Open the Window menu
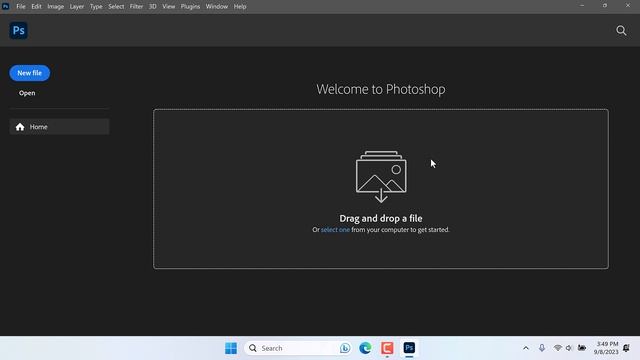This screenshot has width=640, height=360. click(217, 7)
